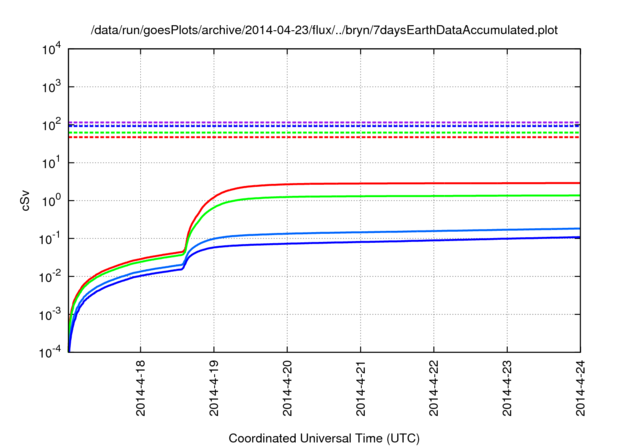The image size is (640, 448).
Task: Click the solid light blue dose curve
Action: click(361, 232)
